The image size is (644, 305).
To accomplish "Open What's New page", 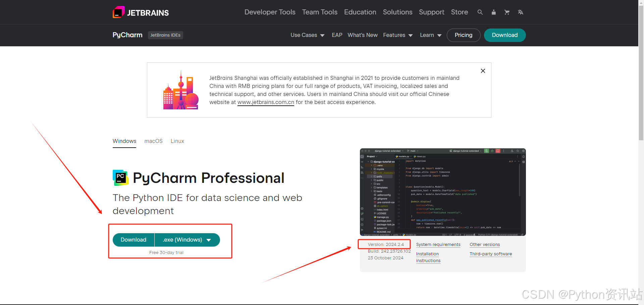I will coord(363,35).
